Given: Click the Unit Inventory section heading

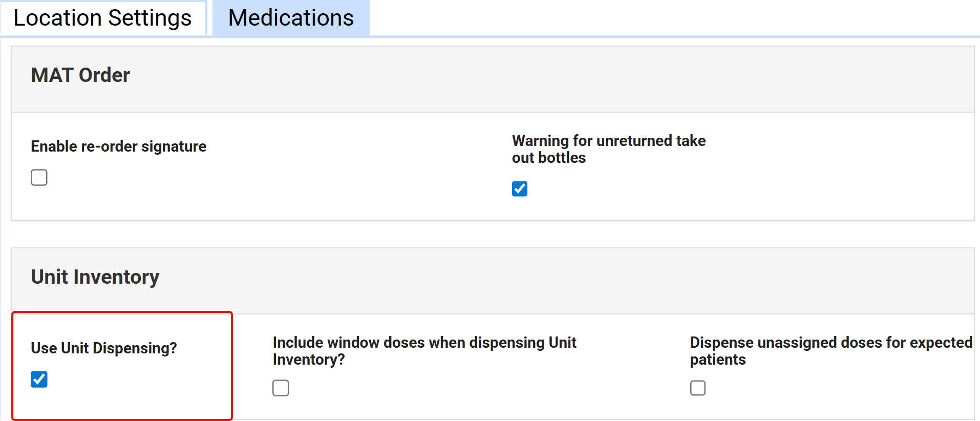Looking at the screenshot, I should [95, 277].
